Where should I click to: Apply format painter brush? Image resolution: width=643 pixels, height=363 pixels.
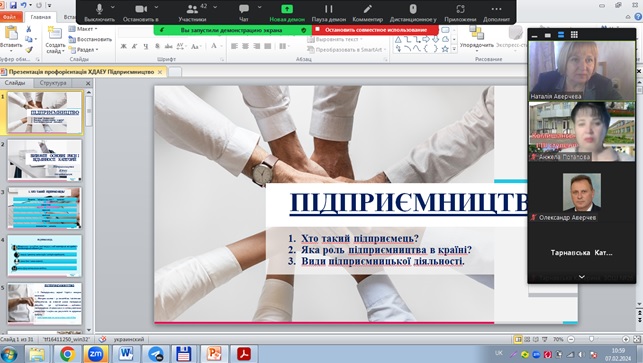(29, 50)
